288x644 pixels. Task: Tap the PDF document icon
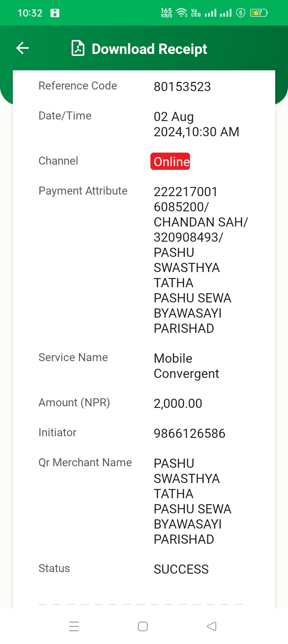78,48
